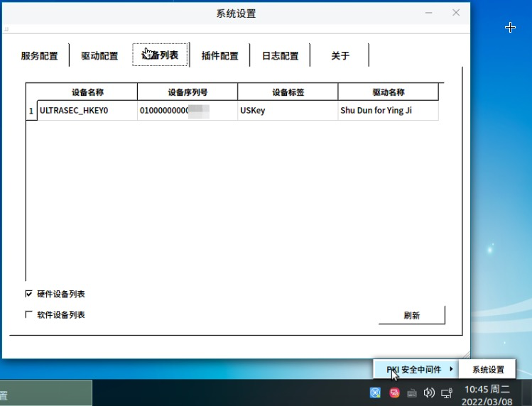Open the keyboard input method icon
The width and height of the screenshot is (532, 406).
click(411, 393)
